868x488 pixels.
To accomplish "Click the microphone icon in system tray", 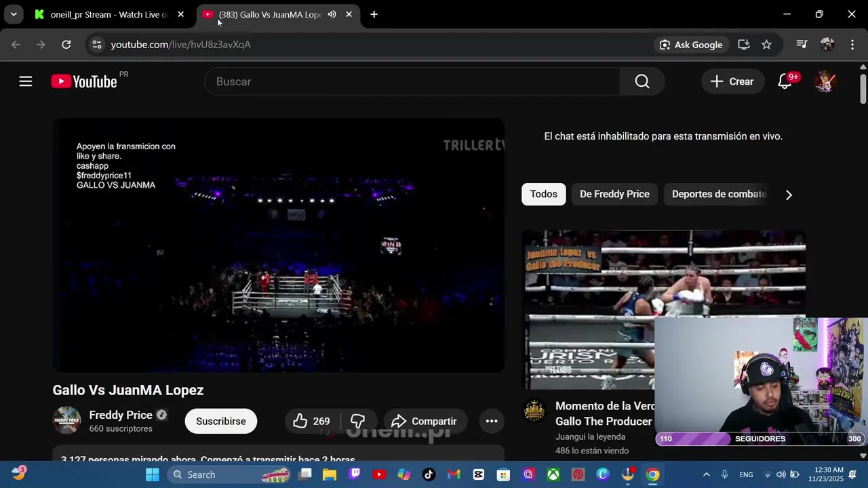I will tap(725, 474).
